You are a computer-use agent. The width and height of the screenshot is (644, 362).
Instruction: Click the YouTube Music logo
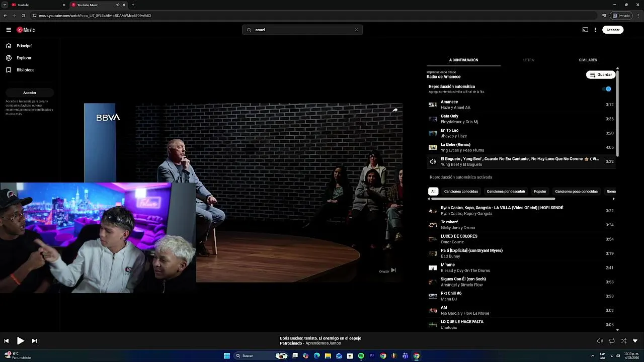[x=26, y=30]
